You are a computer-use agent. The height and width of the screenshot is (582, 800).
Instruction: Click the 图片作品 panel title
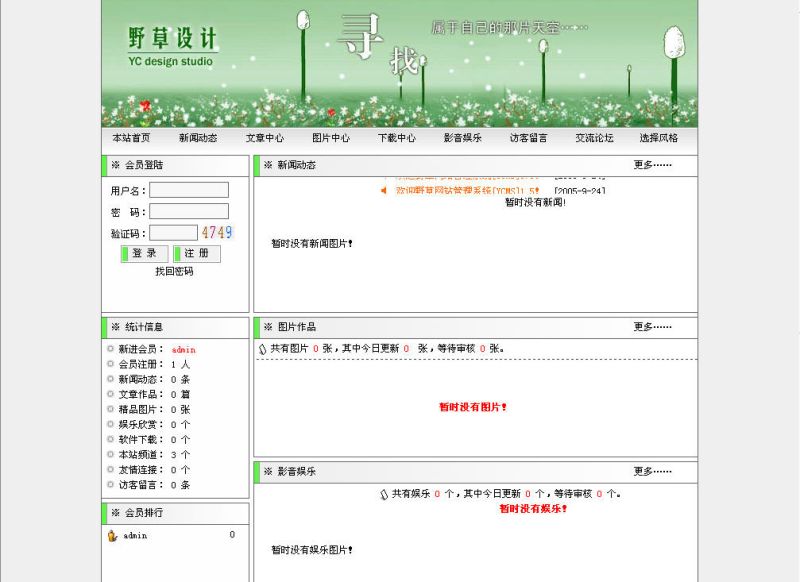point(297,327)
